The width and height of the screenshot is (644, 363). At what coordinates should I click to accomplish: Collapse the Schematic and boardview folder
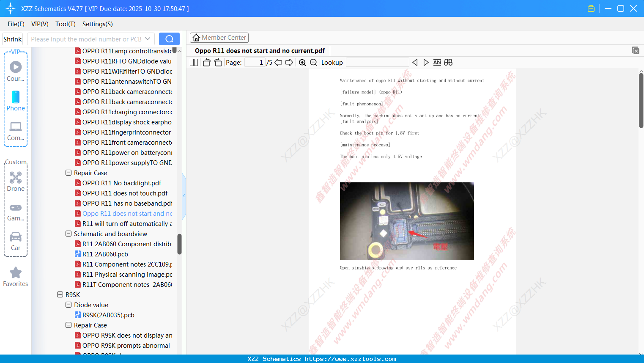click(69, 234)
